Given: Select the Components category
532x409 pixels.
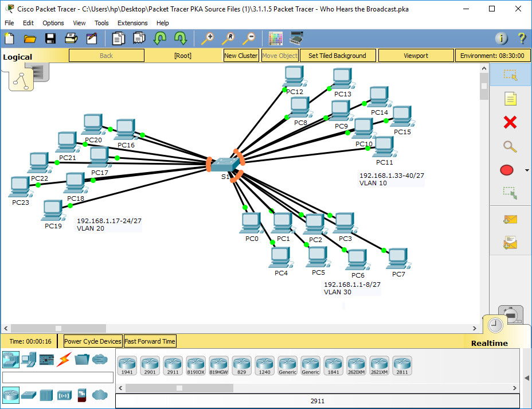Looking at the screenshot, I should pyautogui.click(x=46, y=360).
